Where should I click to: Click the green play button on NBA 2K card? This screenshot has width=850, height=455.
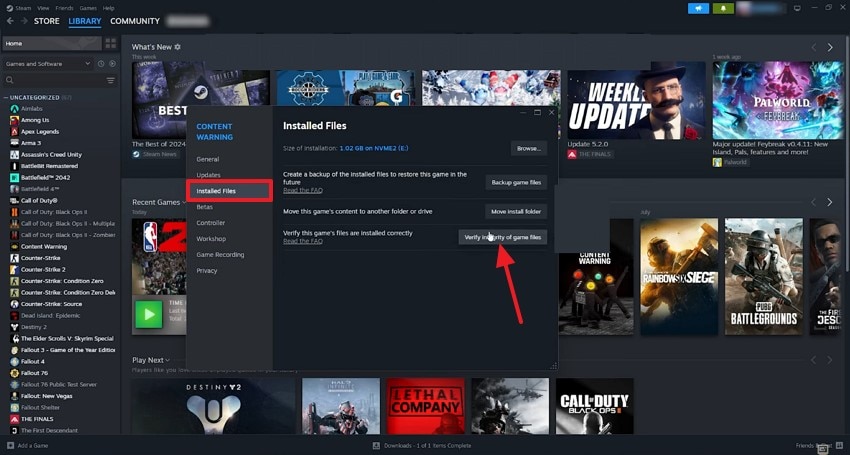(x=149, y=313)
